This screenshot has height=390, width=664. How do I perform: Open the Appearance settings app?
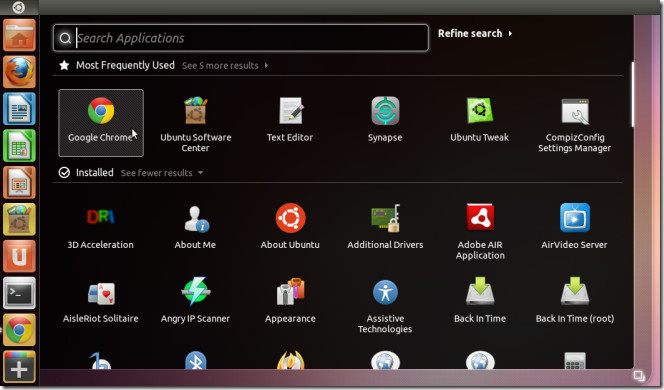coord(290,301)
